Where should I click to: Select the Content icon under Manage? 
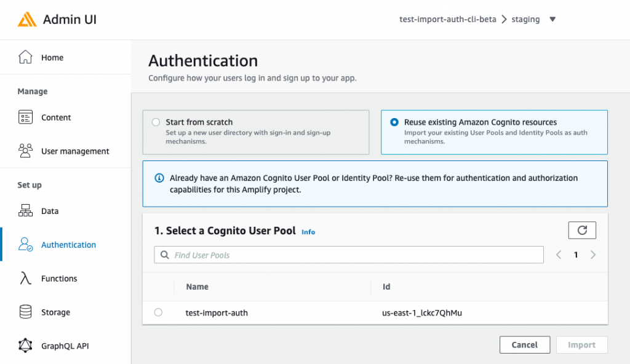click(27, 117)
